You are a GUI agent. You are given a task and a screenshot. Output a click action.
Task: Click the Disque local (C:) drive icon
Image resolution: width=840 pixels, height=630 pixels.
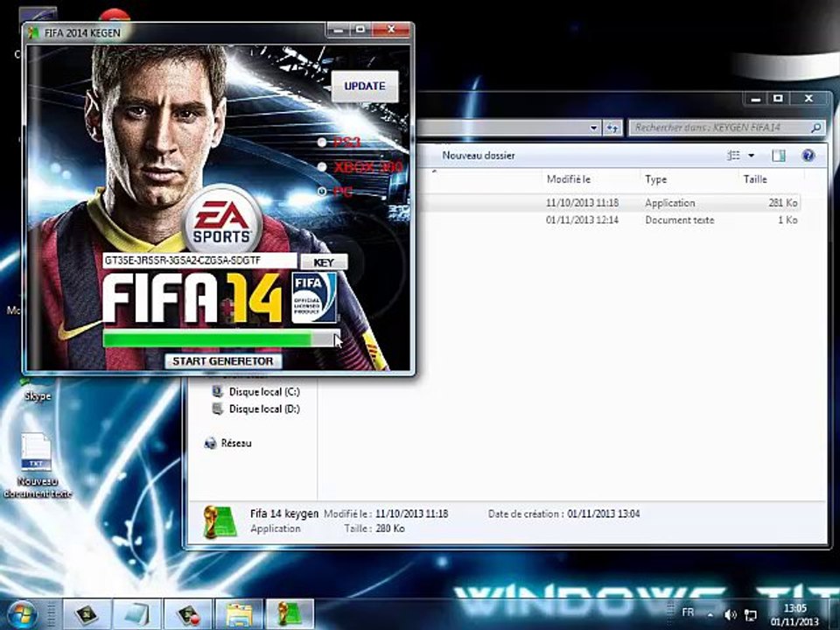[218, 392]
